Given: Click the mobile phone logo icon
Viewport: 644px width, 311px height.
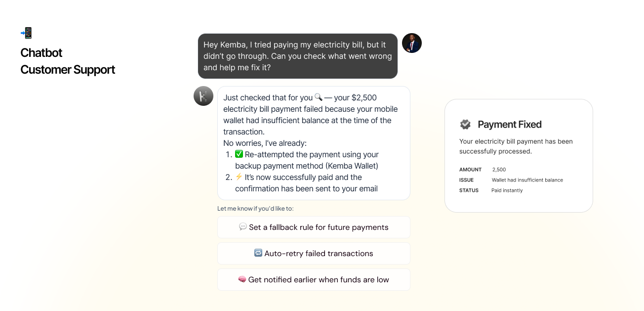Looking at the screenshot, I should tap(28, 33).
